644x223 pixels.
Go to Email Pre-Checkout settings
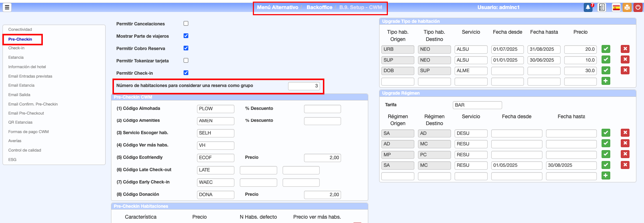coord(26,113)
